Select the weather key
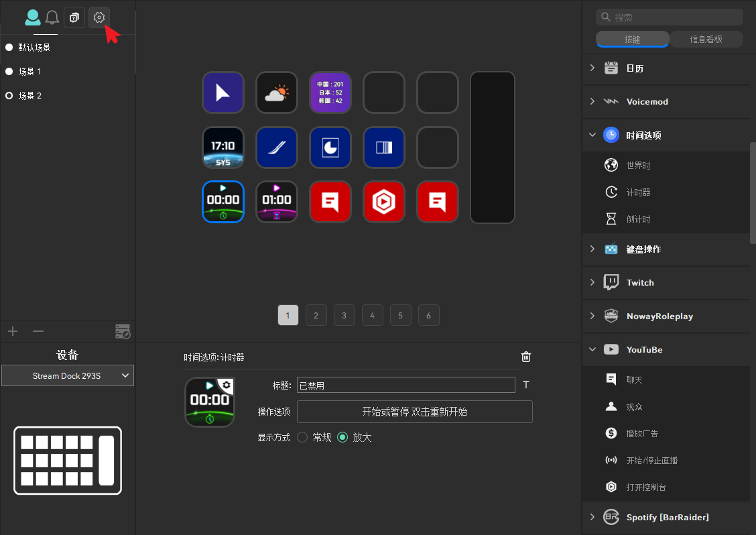The height and width of the screenshot is (535, 756). pos(277,93)
